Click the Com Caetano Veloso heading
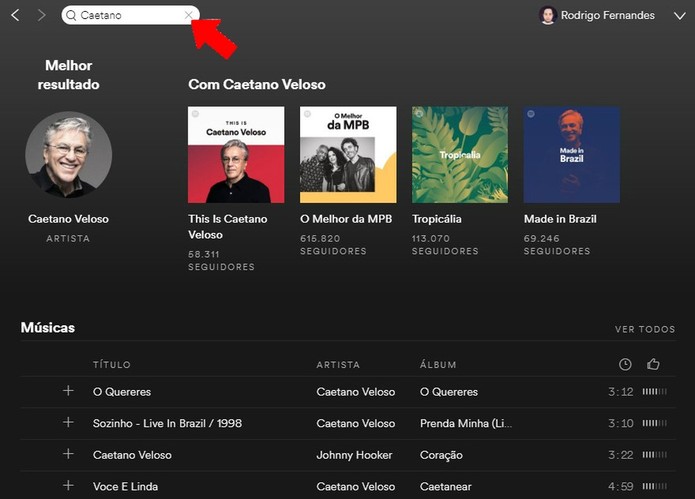The width and height of the screenshot is (695, 499). pos(257,84)
